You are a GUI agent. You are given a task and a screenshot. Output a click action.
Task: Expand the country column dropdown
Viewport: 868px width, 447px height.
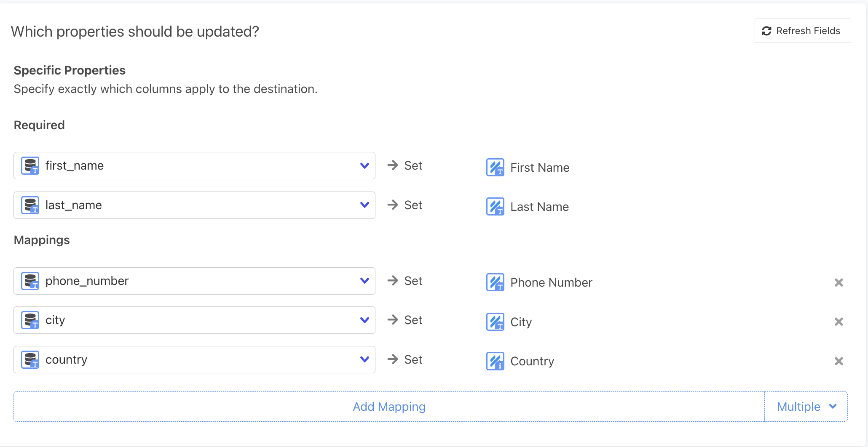pyautogui.click(x=364, y=359)
